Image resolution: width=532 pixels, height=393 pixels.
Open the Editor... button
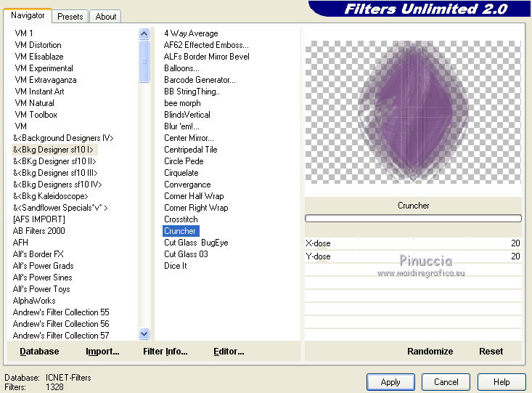229,351
